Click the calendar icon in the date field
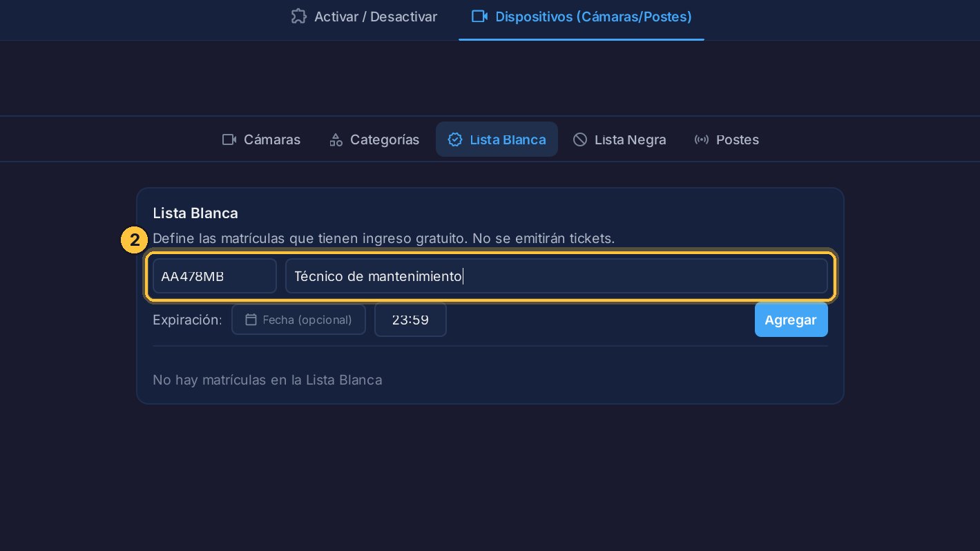This screenshot has width=980, height=551. pos(251,320)
